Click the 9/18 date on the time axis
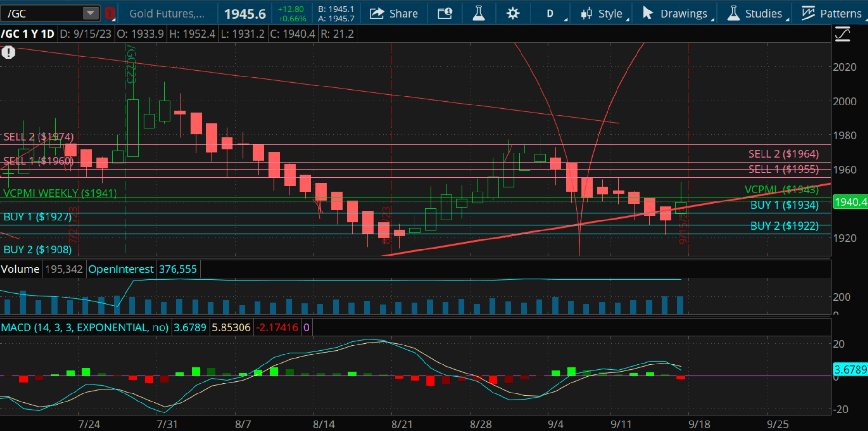868x431 pixels. click(699, 424)
